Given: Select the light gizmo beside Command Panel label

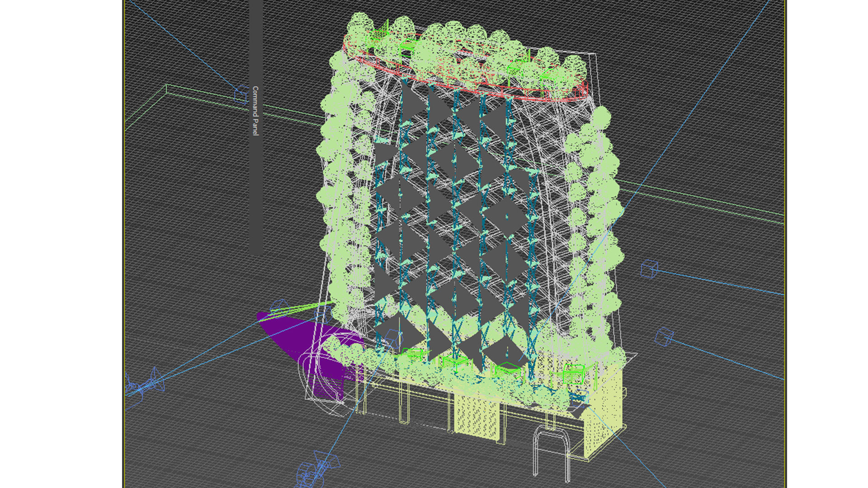Looking at the screenshot, I should pos(241,94).
